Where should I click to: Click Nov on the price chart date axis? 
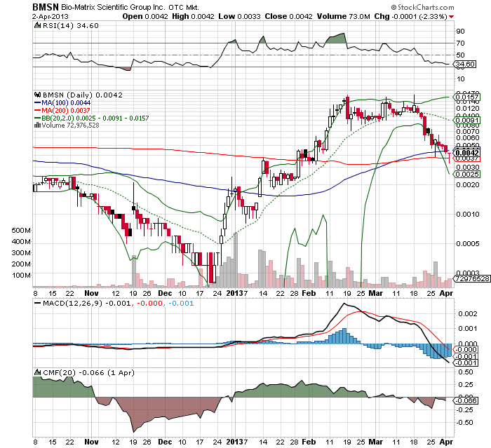(91, 293)
